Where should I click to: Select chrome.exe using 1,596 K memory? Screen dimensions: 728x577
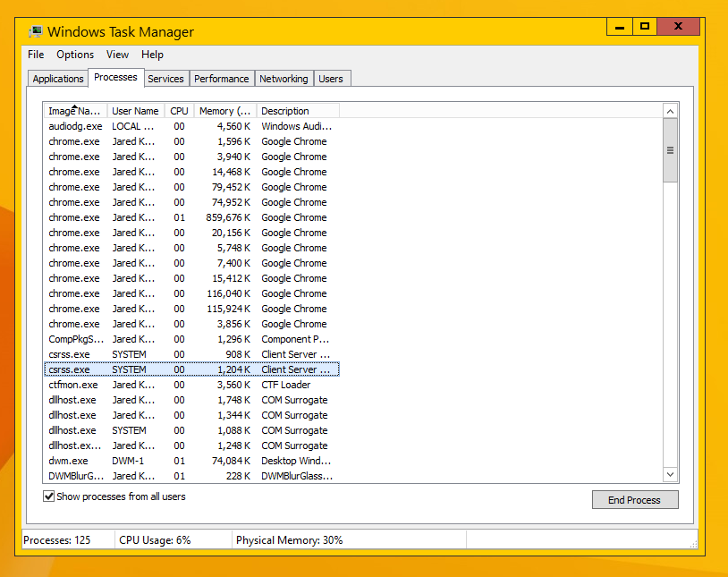191,141
